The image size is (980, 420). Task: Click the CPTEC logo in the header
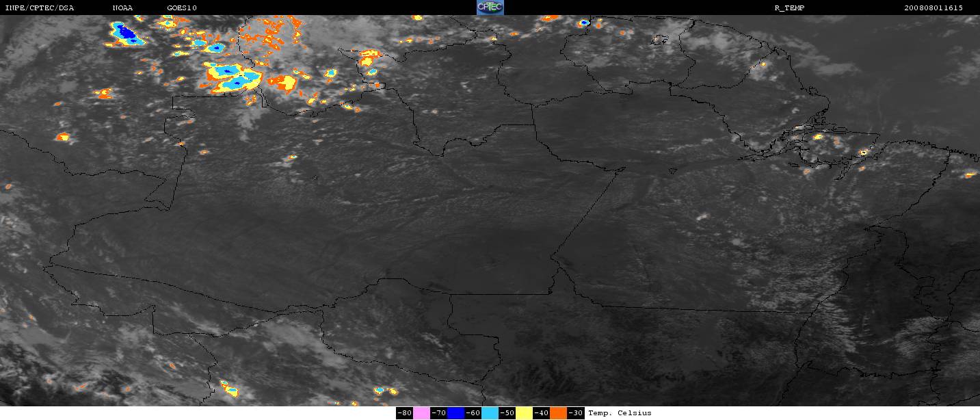tap(490, 7)
